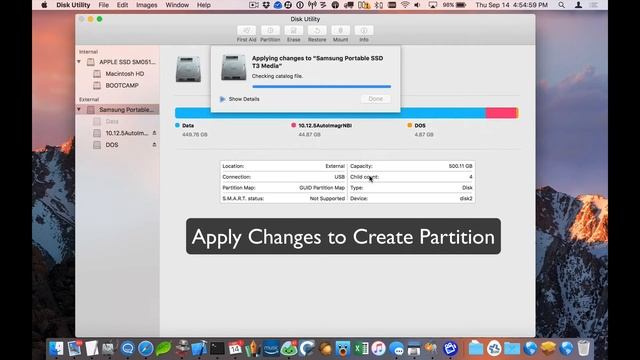The width and height of the screenshot is (640, 360).
Task: Click the battery status icon
Action: click(x=461, y=5)
